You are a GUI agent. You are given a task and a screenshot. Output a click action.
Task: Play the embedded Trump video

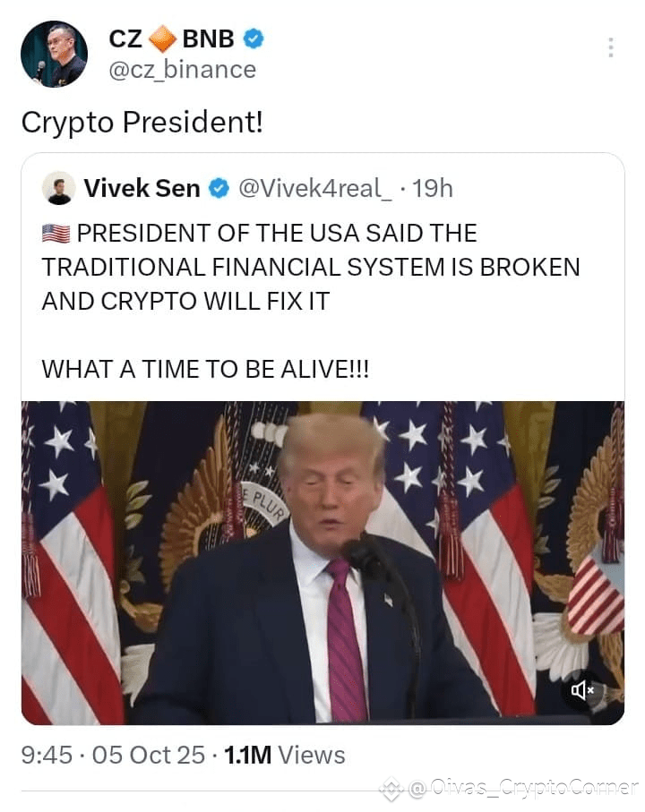(x=322, y=563)
